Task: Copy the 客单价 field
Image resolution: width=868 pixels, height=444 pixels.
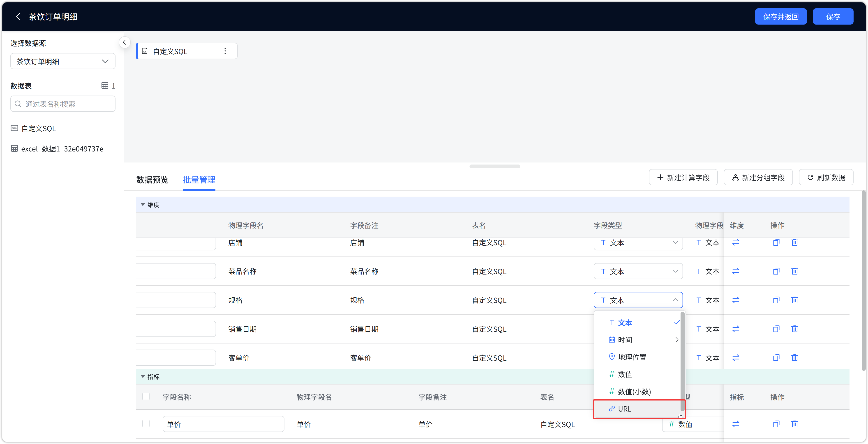Action: click(776, 357)
